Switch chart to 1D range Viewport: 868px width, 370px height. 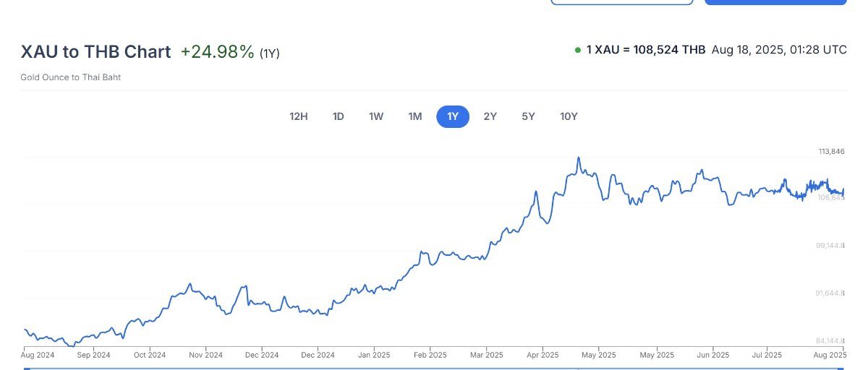pyautogui.click(x=338, y=116)
